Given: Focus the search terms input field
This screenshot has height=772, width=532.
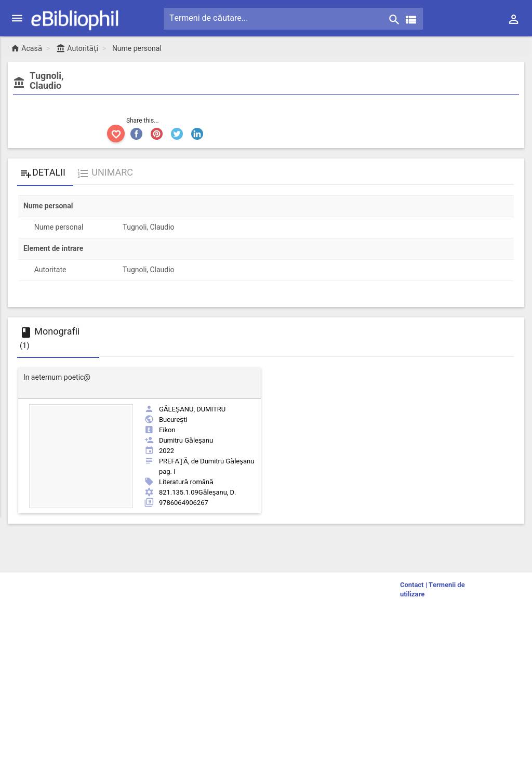Looking at the screenshot, I should 275,18.
